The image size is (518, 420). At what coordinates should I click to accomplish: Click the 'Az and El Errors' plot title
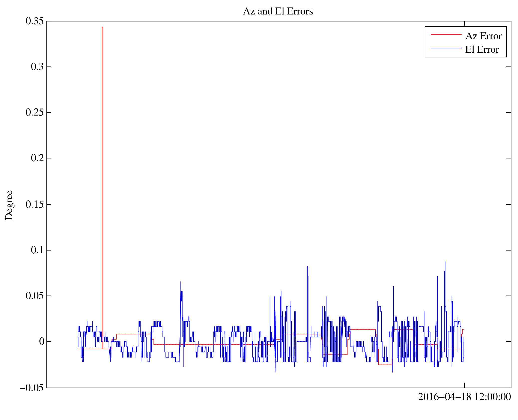pyautogui.click(x=278, y=11)
